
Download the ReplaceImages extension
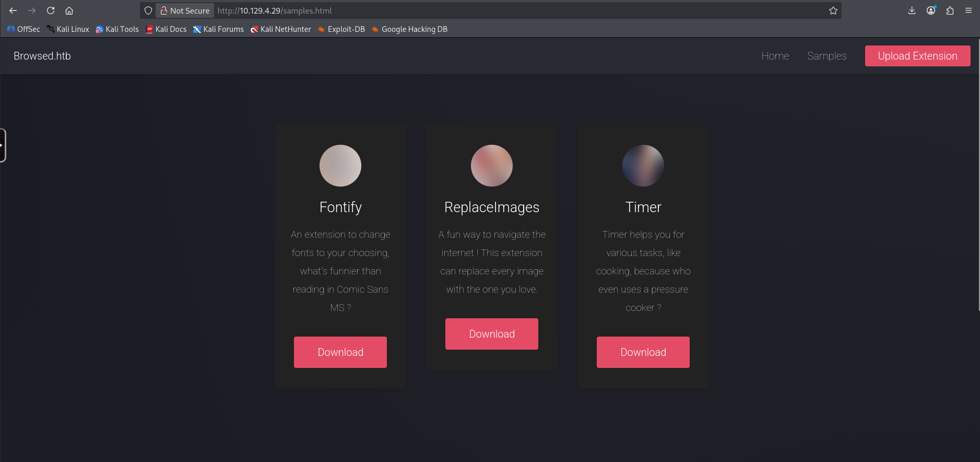(x=492, y=334)
